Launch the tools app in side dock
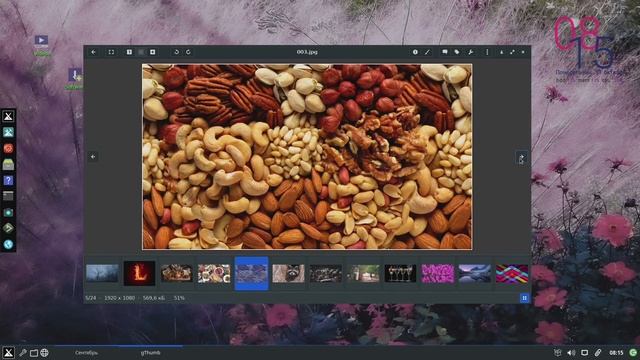The image size is (640, 360). pos(8,132)
